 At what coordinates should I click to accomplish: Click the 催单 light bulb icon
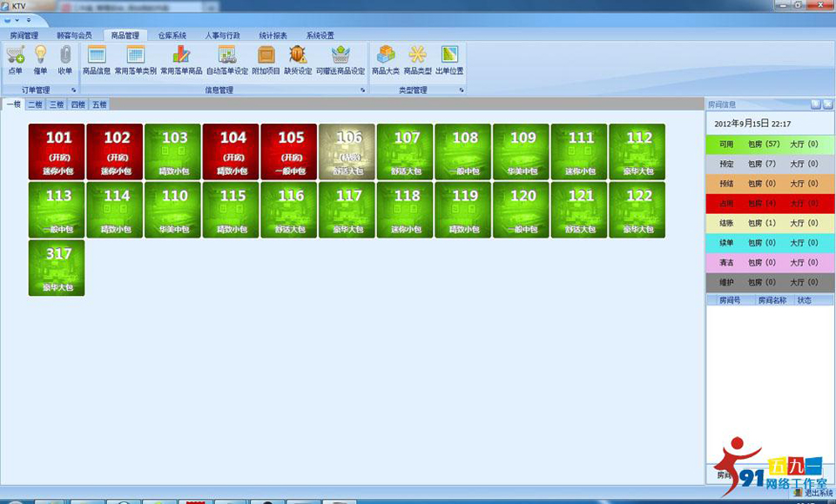(40, 59)
